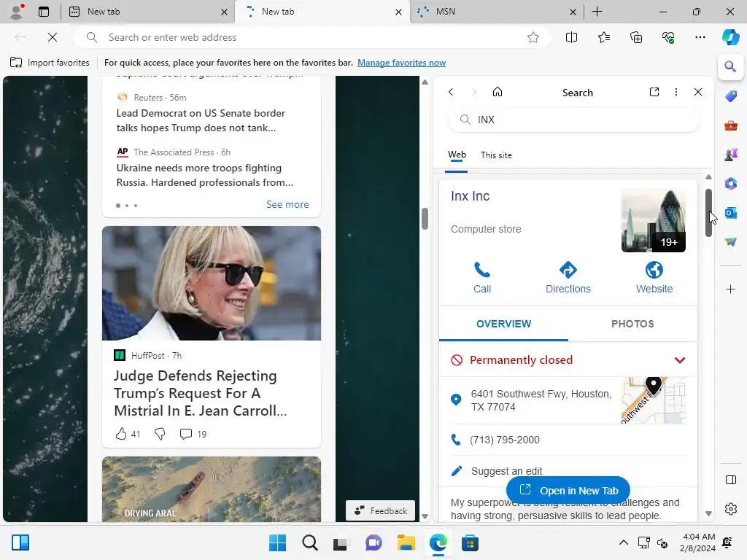Call Inx Inc using Call icon

(x=482, y=278)
